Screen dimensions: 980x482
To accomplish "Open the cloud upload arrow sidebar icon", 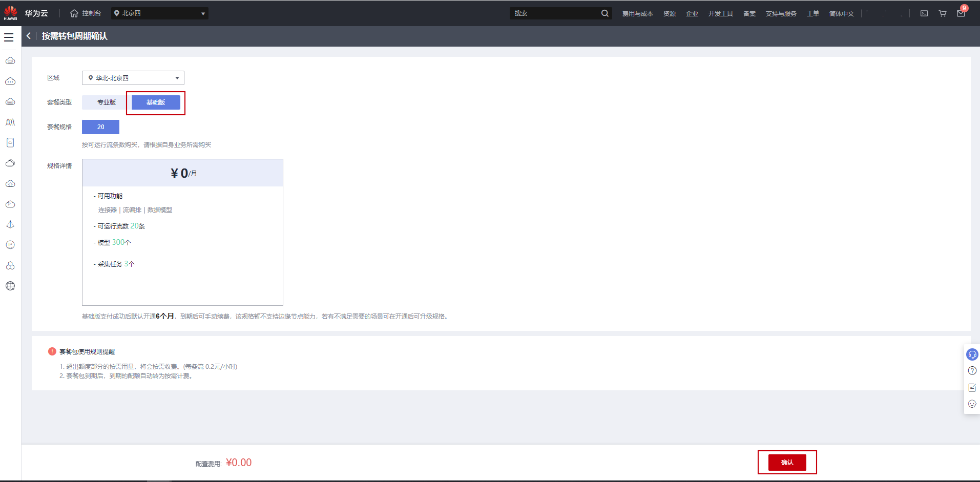I will click(10, 184).
